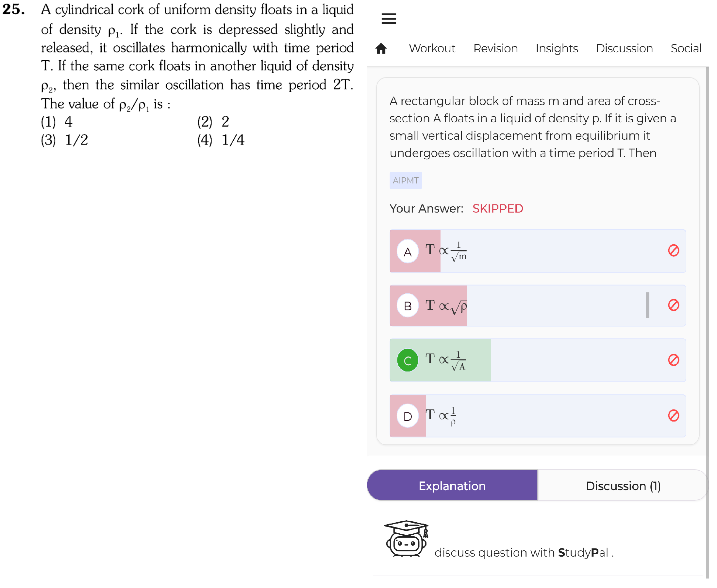The image size is (717, 588).
Task: Click discuss question with StudyPal link
Action: (x=524, y=552)
